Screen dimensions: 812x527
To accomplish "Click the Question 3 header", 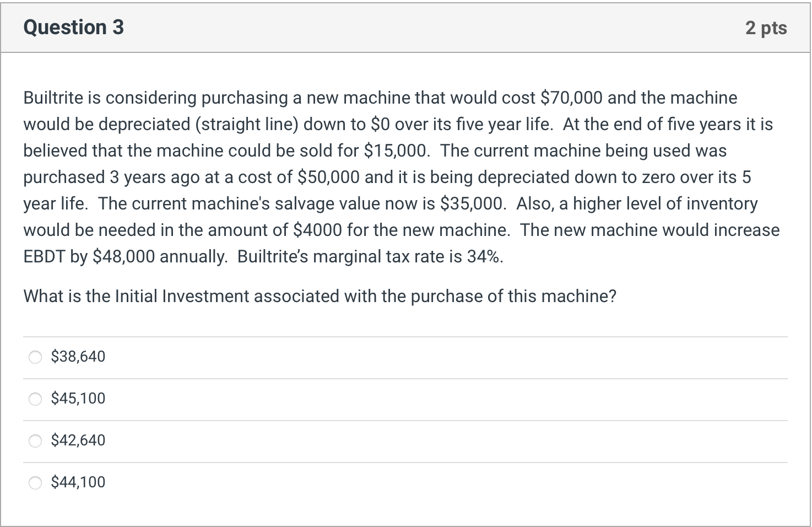I will pyautogui.click(x=73, y=27).
